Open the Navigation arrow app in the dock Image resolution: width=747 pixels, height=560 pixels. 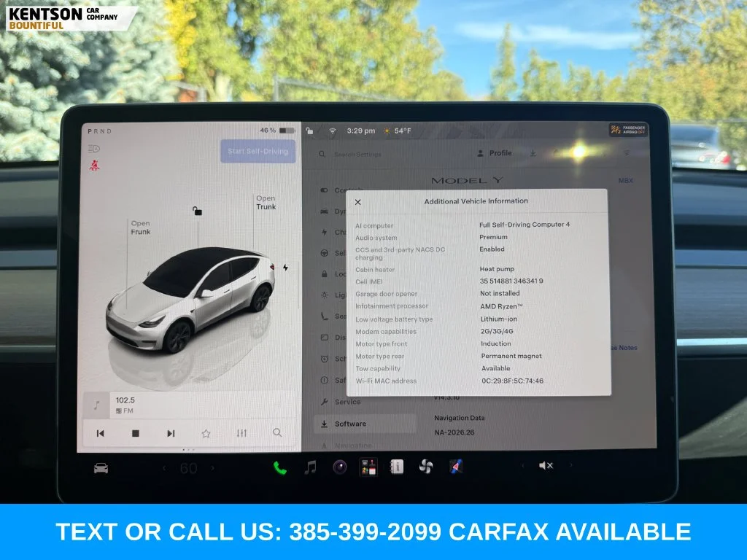pyautogui.click(x=455, y=467)
